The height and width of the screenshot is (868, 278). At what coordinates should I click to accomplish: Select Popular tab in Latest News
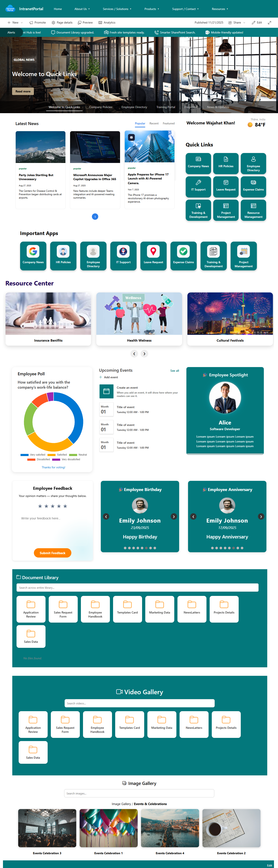[140, 123]
